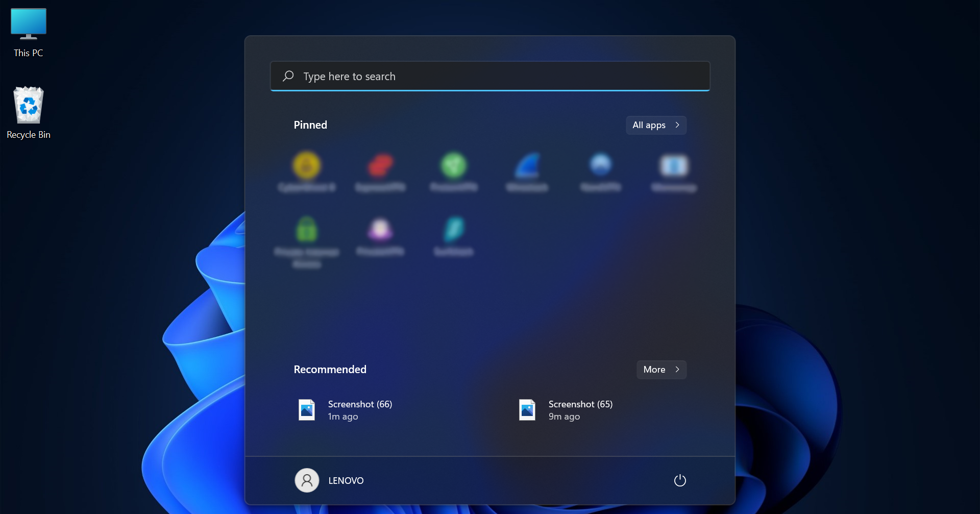Expand more recommended items with the chevron
The width and height of the screenshot is (980, 514).
pos(677,369)
